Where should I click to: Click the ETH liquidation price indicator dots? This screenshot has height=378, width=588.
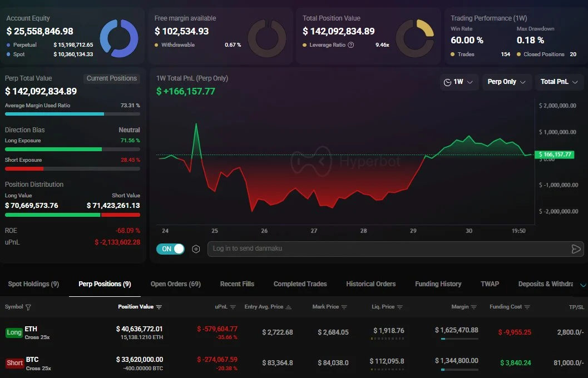coord(387,339)
